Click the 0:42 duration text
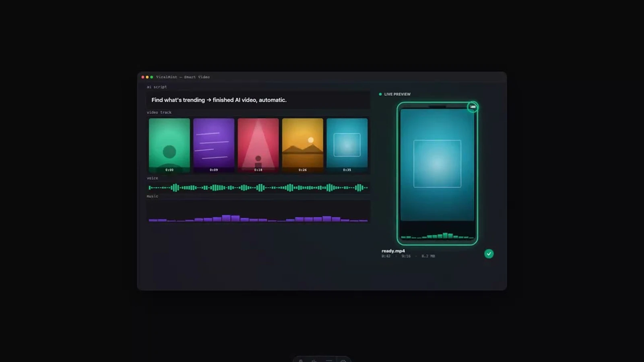This screenshot has height=362, width=644. point(386,256)
